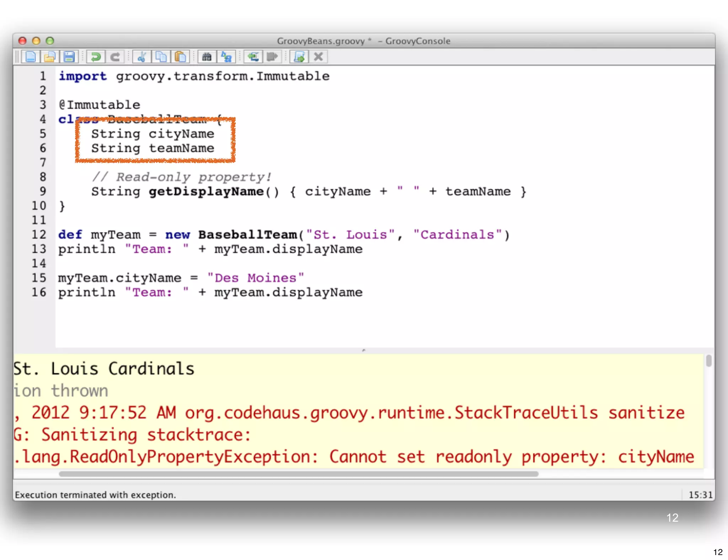728x560 pixels.
Task: Click the Open File folder icon
Action: point(50,57)
